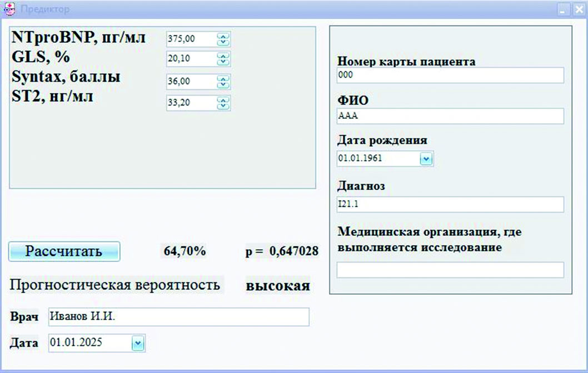Click the empty Медицинская организация field

point(450,270)
